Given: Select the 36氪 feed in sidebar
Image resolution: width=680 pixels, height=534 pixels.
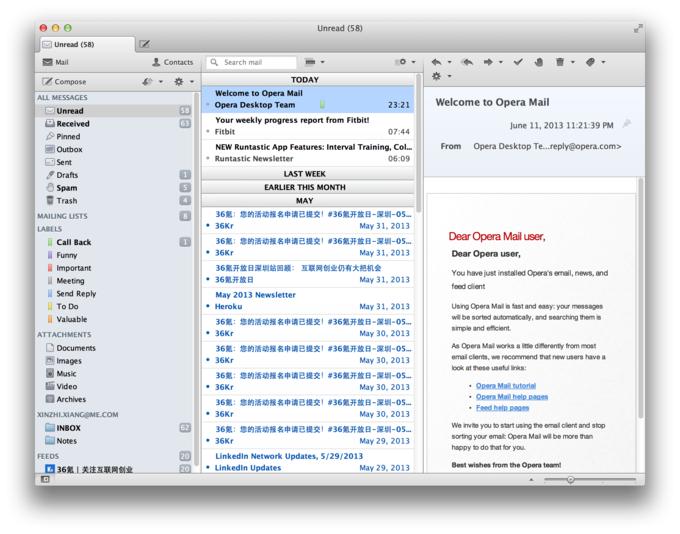Looking at the screenshot, I should (x=89, y=469).
